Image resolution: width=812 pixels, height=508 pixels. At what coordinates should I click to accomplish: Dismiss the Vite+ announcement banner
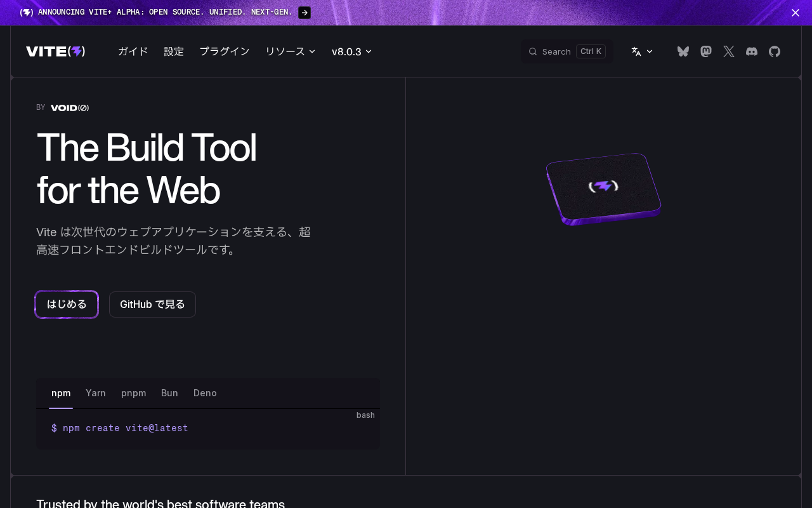point(795,13)
